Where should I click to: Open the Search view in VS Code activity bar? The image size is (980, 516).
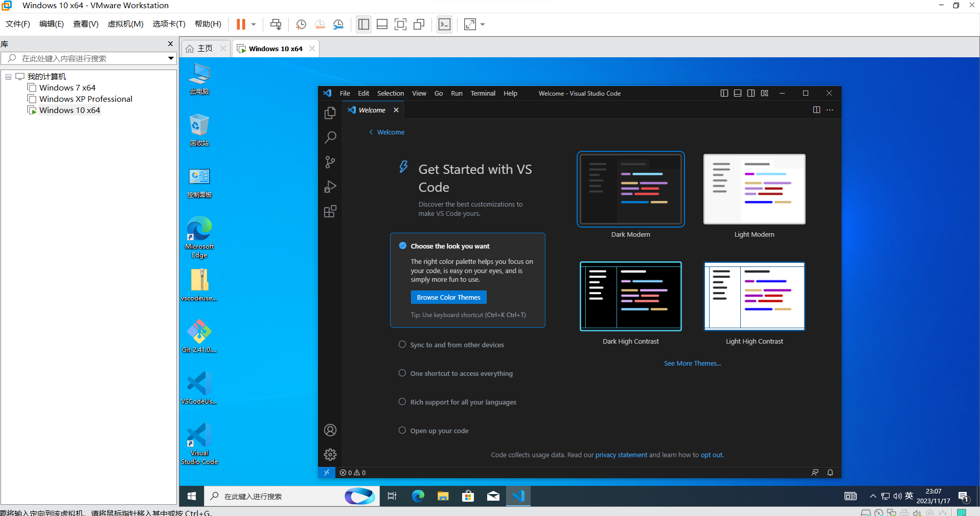(x=330, y=138)
